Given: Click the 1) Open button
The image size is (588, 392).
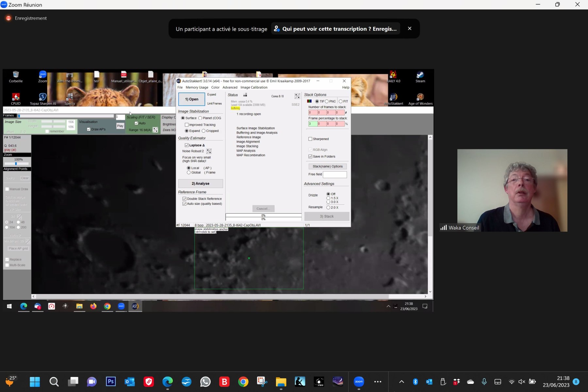Looking at the screenshot, I should pos(192,99).
